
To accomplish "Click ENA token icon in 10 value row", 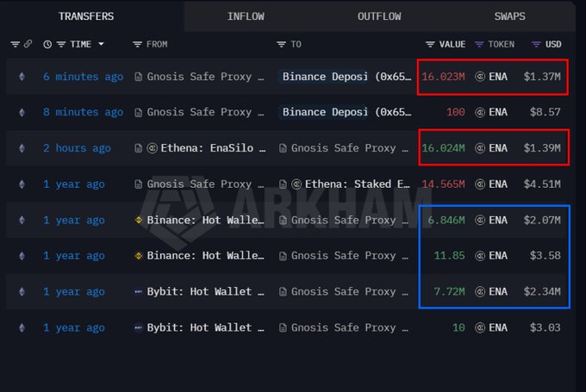I will (x=480, y=327).
